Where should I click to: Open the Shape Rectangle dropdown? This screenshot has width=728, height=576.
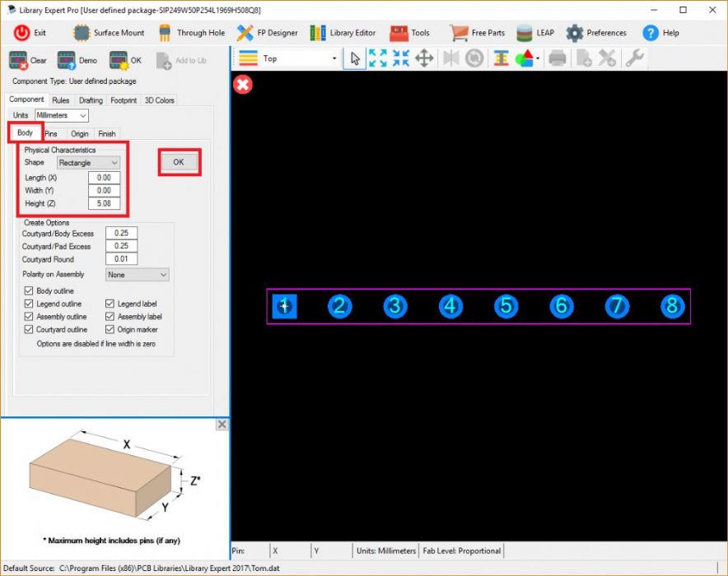88,163
